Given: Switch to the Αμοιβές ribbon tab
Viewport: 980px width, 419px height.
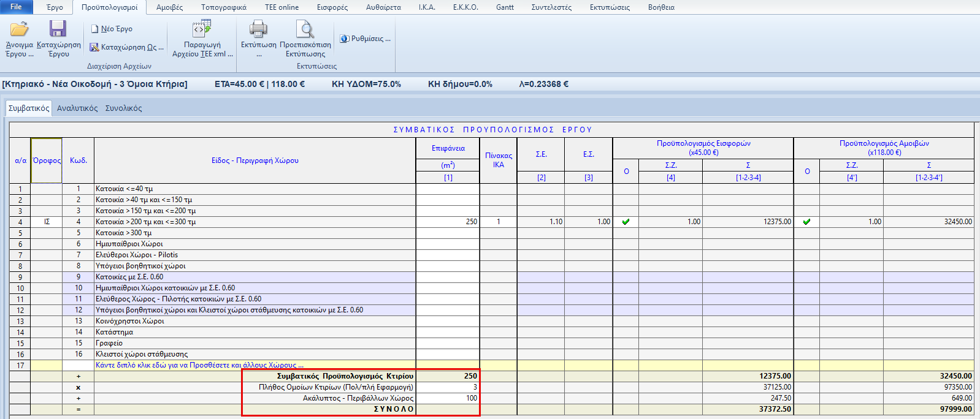Looking at the screenshot, I should [169, 7].
